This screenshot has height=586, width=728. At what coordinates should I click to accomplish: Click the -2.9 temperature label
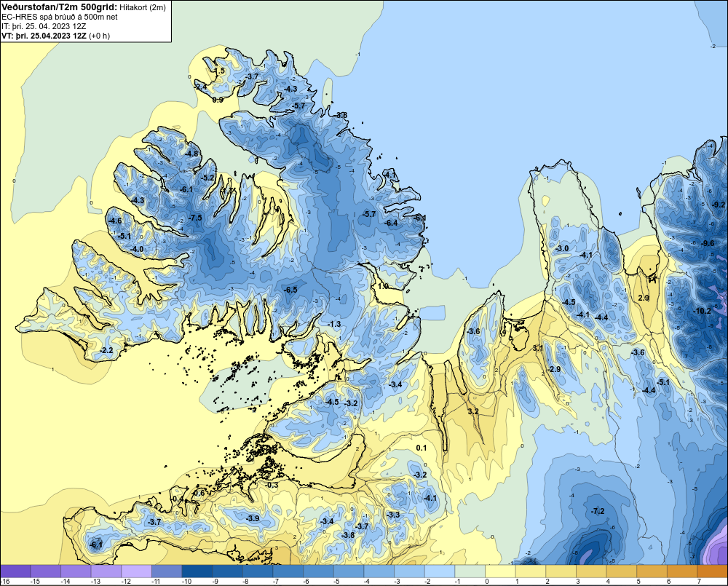(x=554, y=369)
